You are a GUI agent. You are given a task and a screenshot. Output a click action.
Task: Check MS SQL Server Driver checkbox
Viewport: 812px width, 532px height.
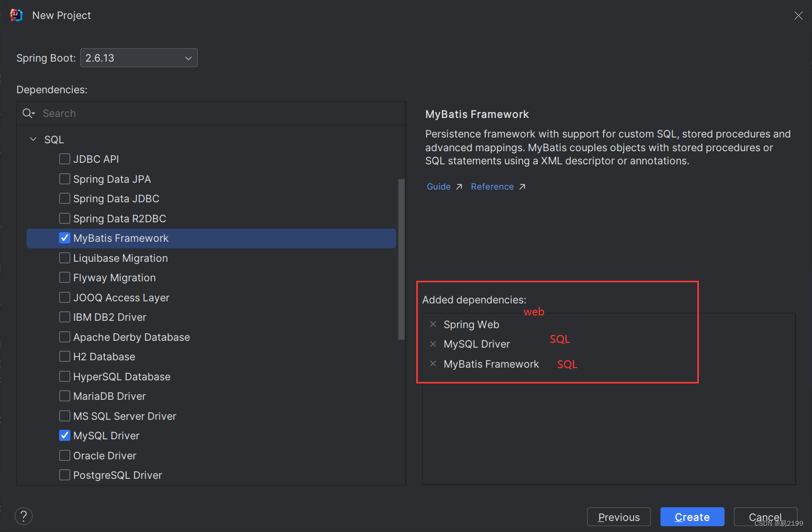click(65, 416)
